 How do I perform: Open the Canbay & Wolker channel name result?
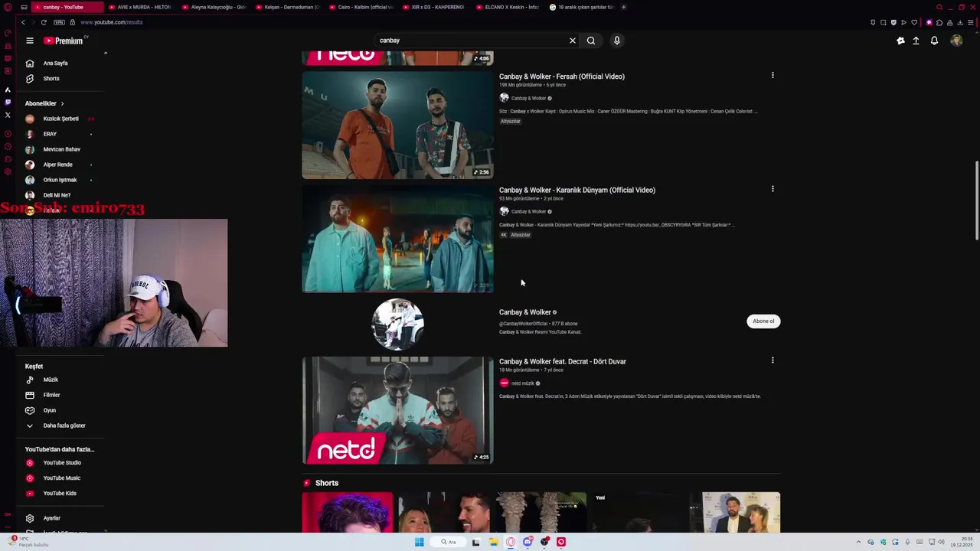[x=525, y=312]
